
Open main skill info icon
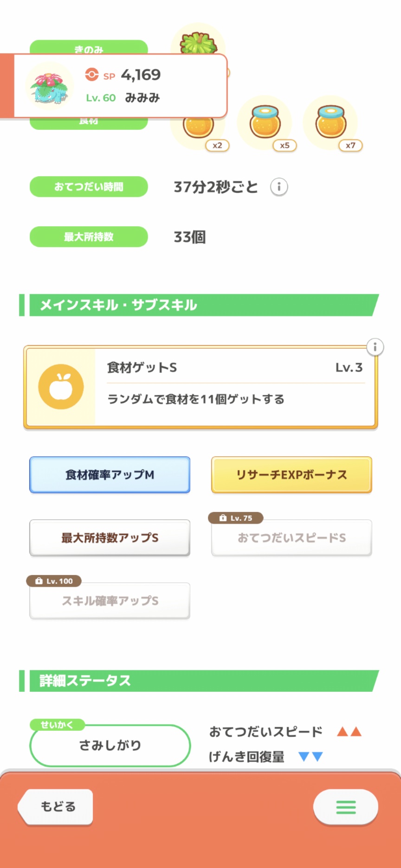(375, 347)
